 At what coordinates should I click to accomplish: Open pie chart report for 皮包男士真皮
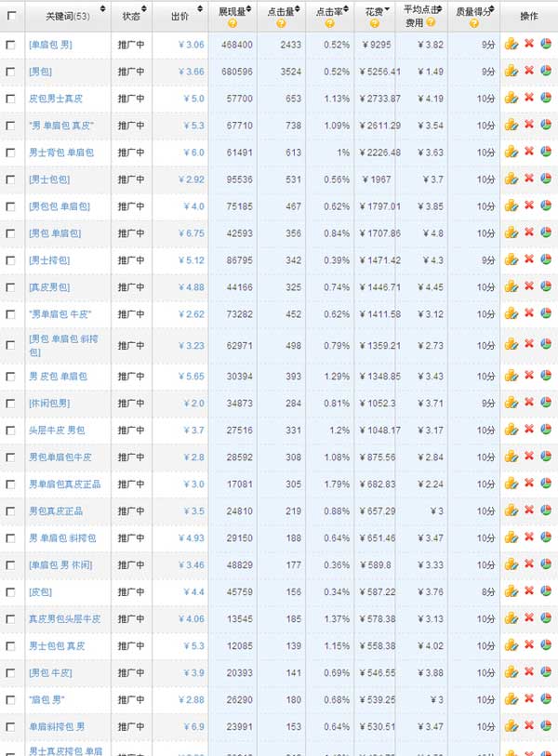pos(546,98)
